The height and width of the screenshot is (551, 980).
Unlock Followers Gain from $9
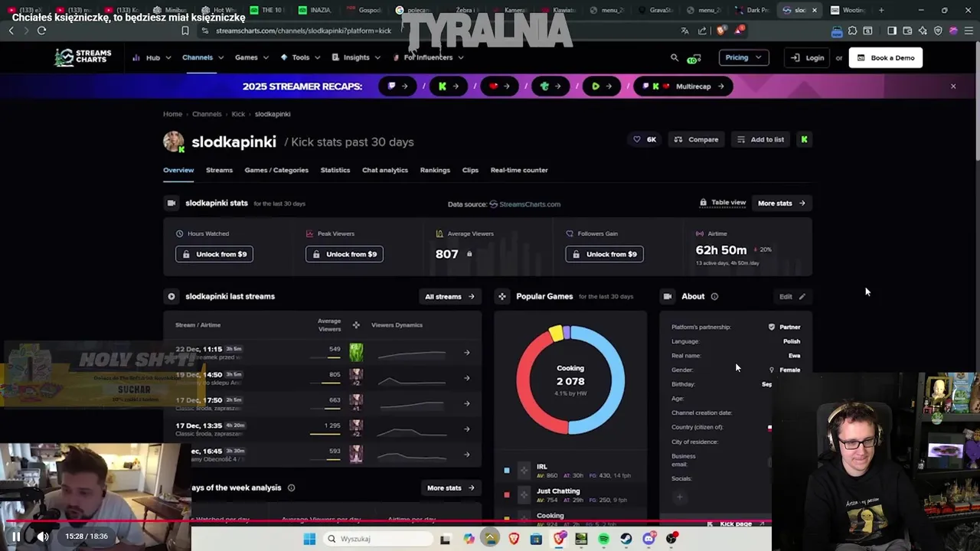point(605,254)
